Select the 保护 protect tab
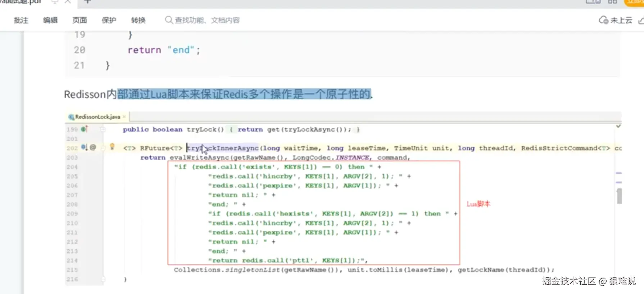The width and height of the screenshot is (644, 294). coord(109,20)
